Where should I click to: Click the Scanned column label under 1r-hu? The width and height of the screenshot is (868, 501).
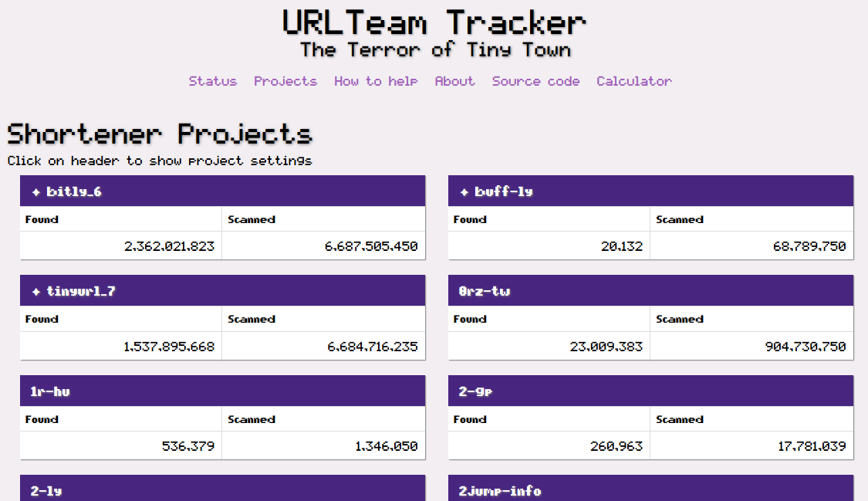[x=252, y=419]
